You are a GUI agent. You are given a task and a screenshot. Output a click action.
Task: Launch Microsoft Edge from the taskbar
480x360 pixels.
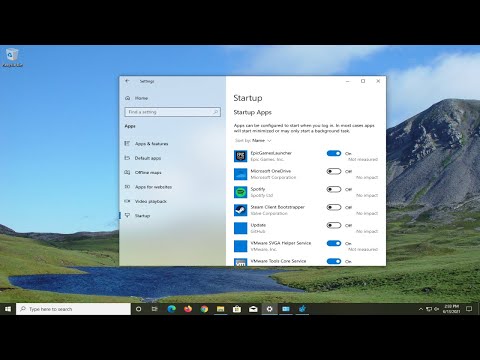[171, 309]
